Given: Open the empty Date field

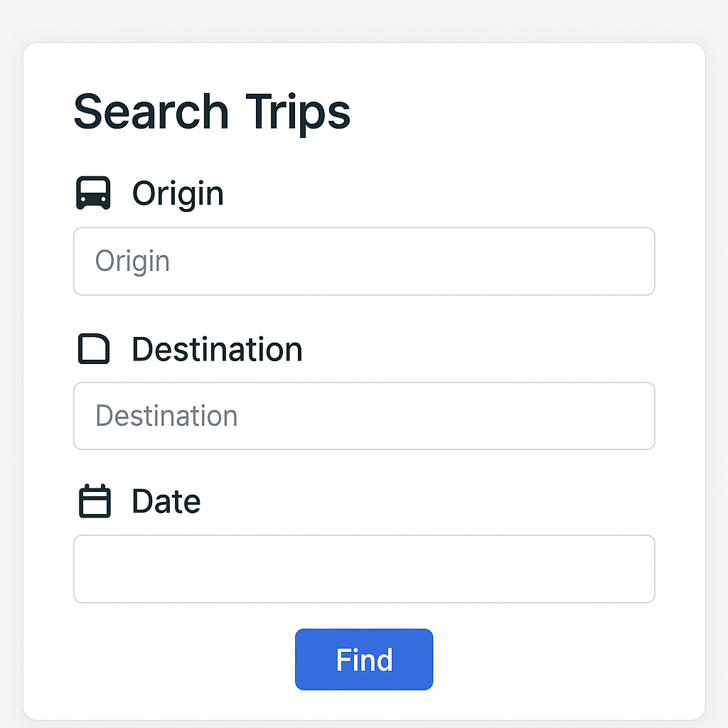Looking at the screenshot, I should [364, 569].
